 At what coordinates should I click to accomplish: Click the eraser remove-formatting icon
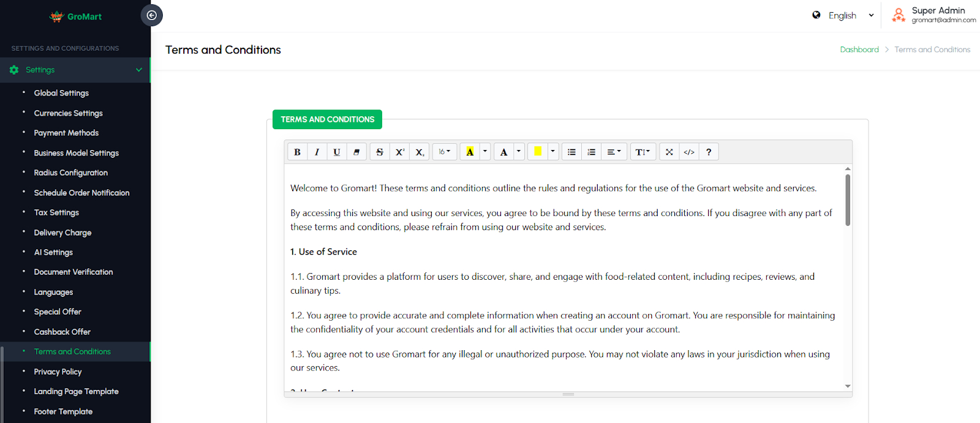coord(356,152)
